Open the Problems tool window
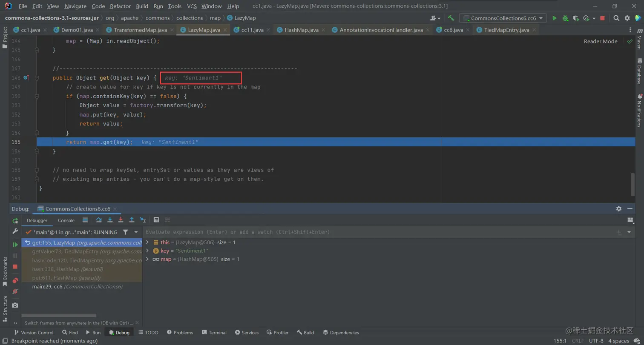The width and height of the screenshot is (644, 345). pyautogui.click(x=180, y=333)
